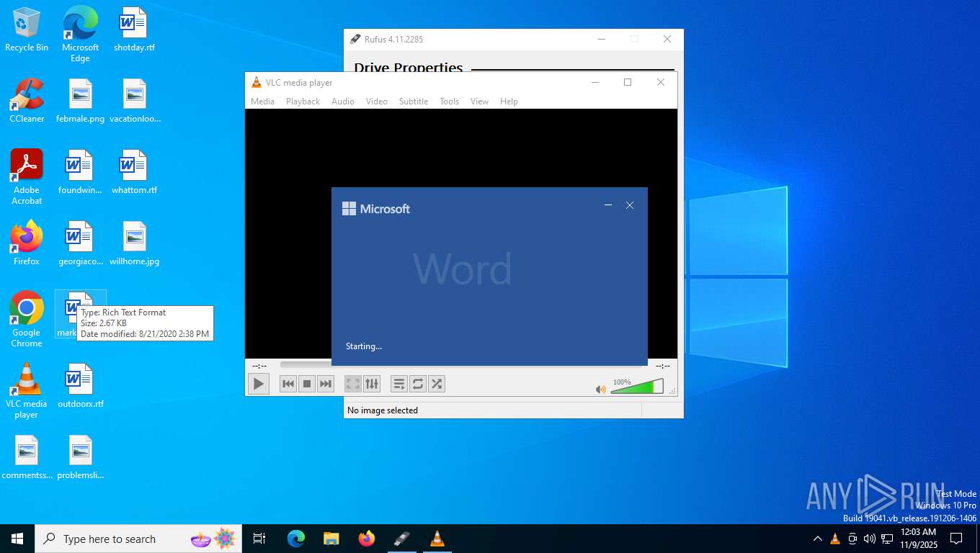The image size is (980, 553).
Task: Select the Adobe Acrobat desktop shortcut
Action: 27,177
